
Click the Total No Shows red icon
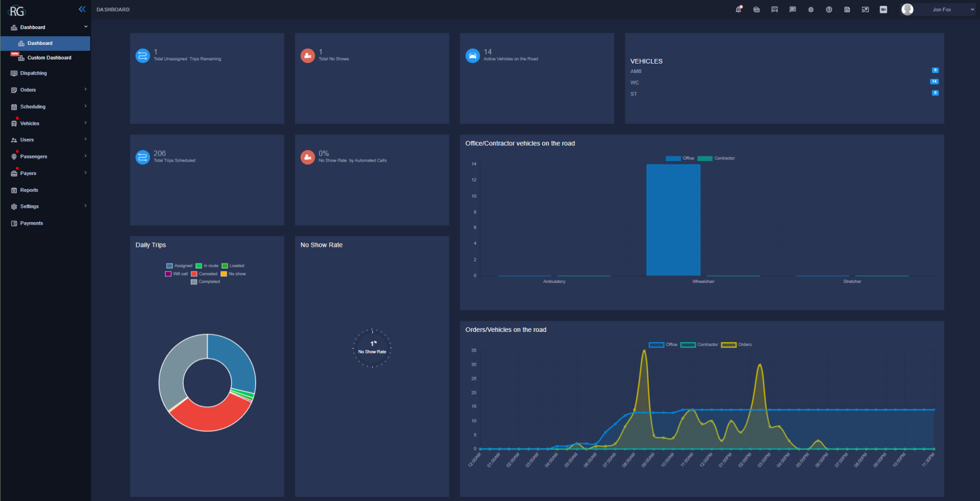pyautogui.click(x=308, y=55)
